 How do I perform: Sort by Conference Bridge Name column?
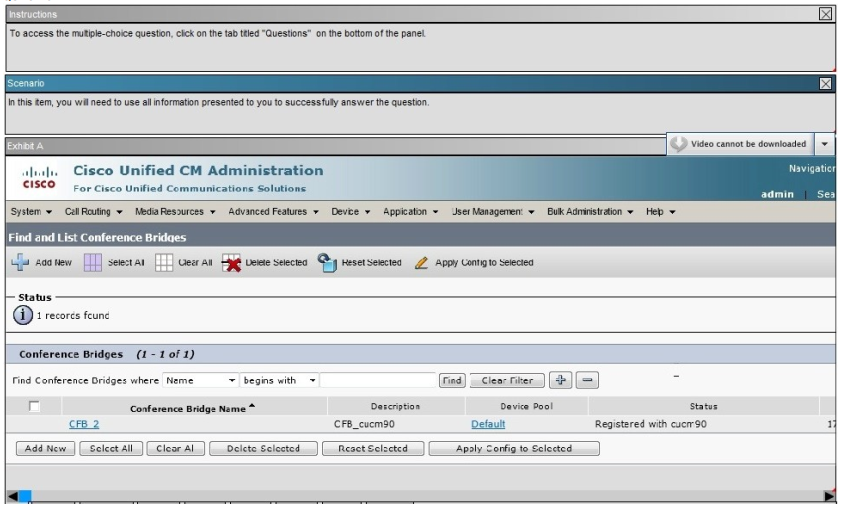(x=192, y=408)
